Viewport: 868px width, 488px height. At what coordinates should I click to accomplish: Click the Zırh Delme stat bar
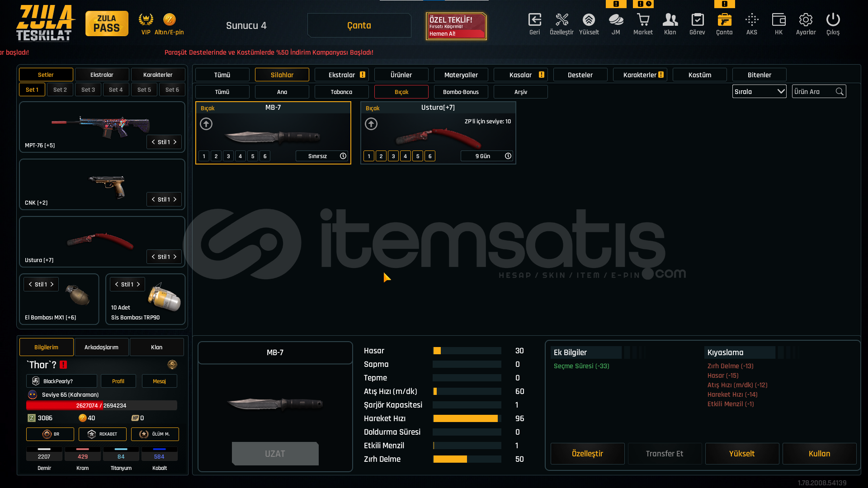pos(467,459)
